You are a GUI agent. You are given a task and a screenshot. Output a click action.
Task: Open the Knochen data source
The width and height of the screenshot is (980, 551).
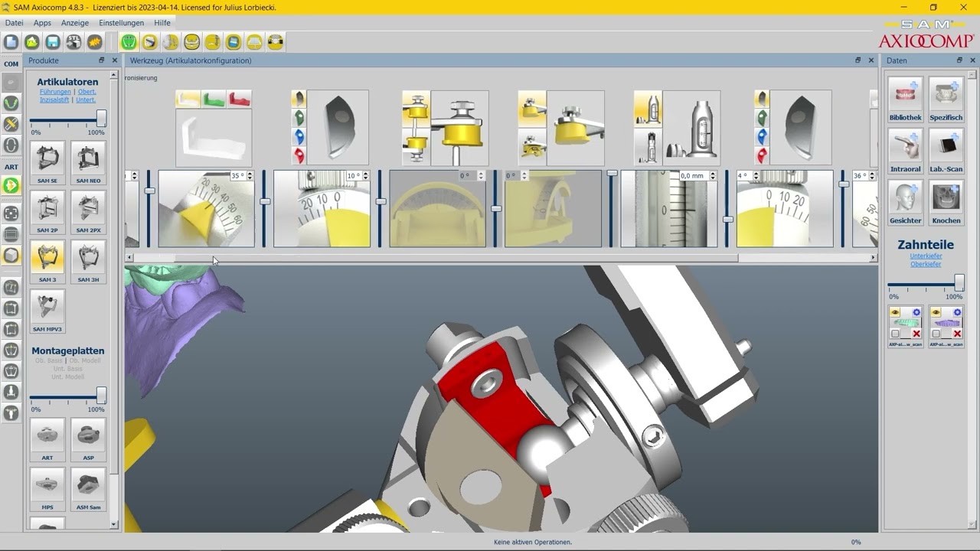(946, 202)
